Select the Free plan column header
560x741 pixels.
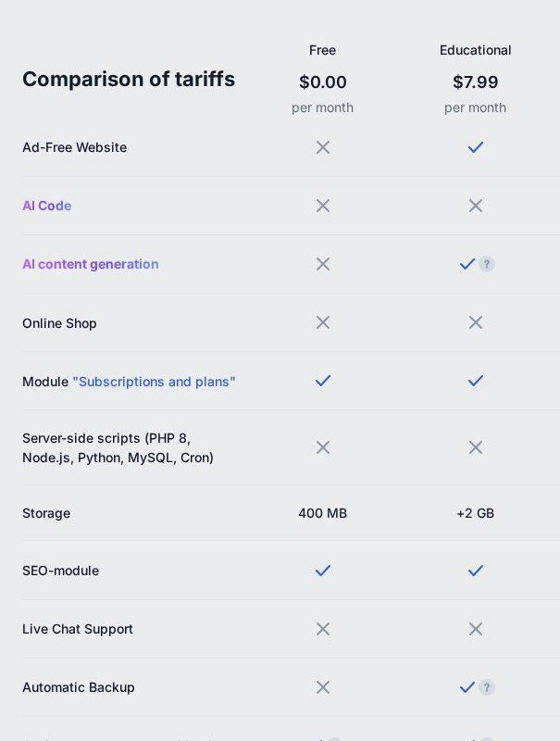[x=322, y=50]
